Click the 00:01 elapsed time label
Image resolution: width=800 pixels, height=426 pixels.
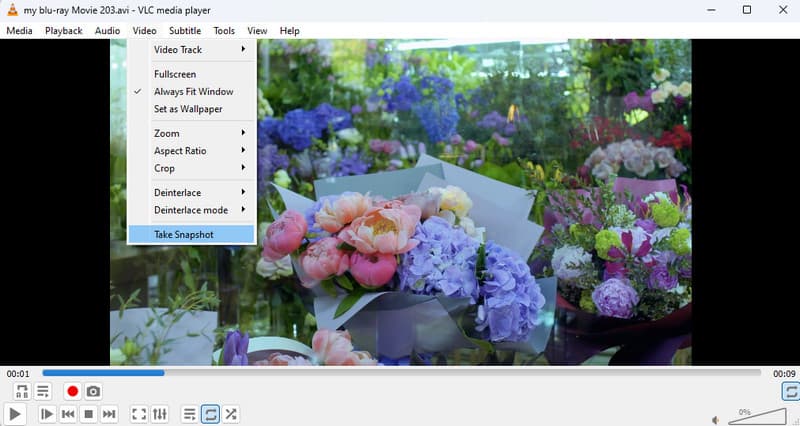[18, 373]
